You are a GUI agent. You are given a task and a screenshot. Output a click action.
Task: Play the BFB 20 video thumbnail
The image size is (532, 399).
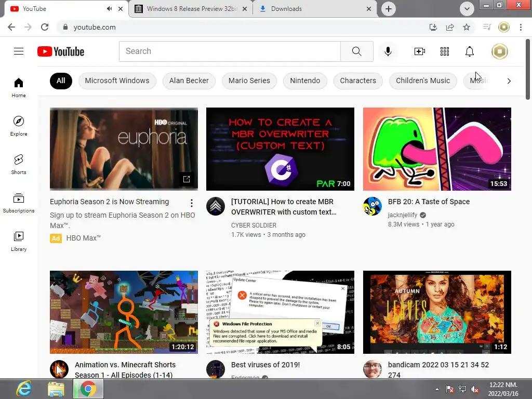click(437, 149)
